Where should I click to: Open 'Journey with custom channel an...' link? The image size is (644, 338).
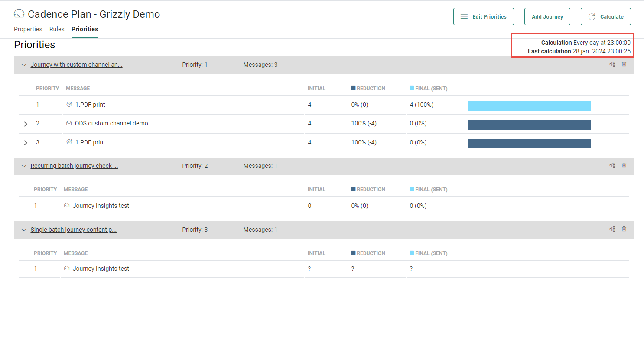click(x=76, y=65)
